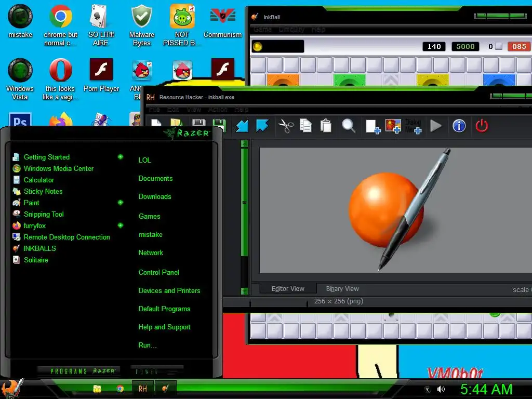532x399 pixels.
Task: Open the InkBall Game menu
Action: pos(262,29)
